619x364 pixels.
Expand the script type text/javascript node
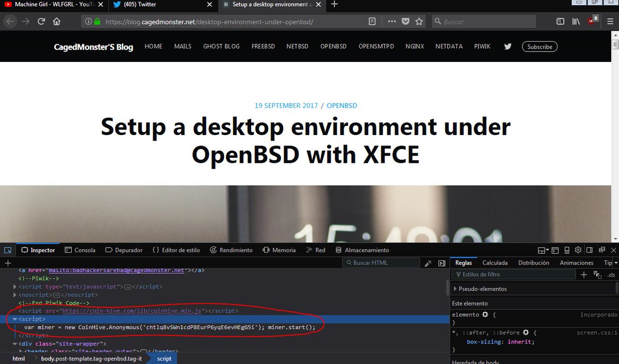pyautogui.click(x=15, y=287)
